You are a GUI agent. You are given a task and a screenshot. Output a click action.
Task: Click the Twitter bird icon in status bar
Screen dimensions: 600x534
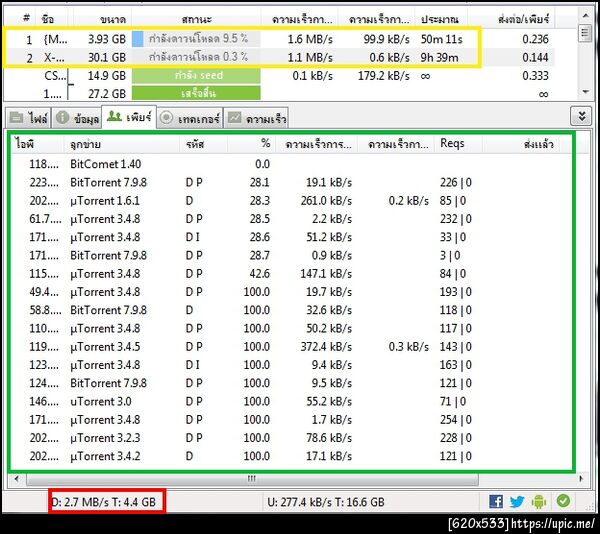(517, 501)
